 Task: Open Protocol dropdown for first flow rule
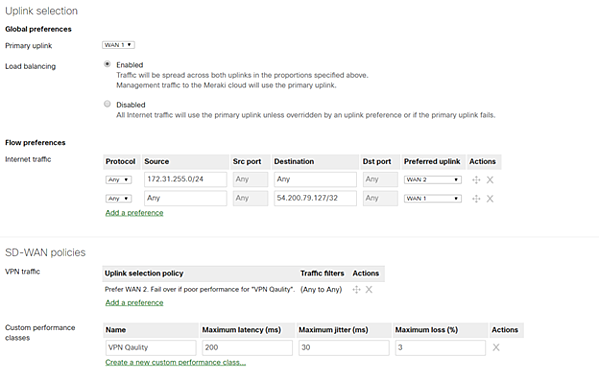pos(119,180)
